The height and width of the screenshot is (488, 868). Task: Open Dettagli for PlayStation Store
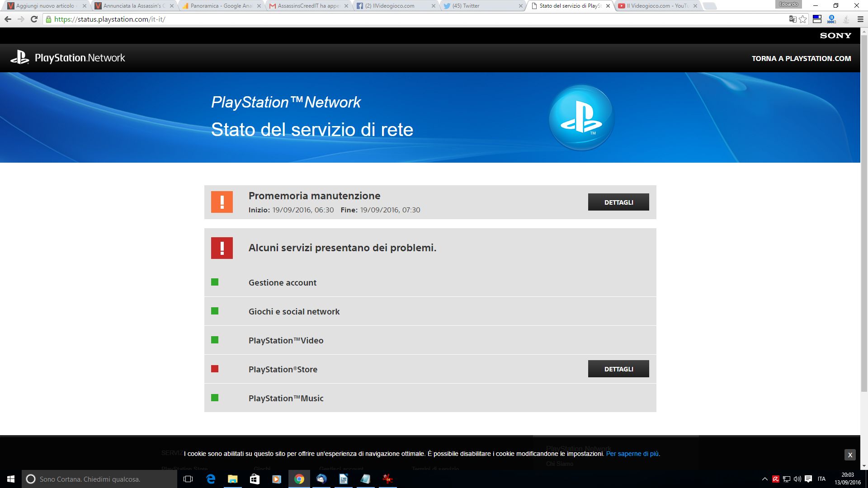click(618, 369)
